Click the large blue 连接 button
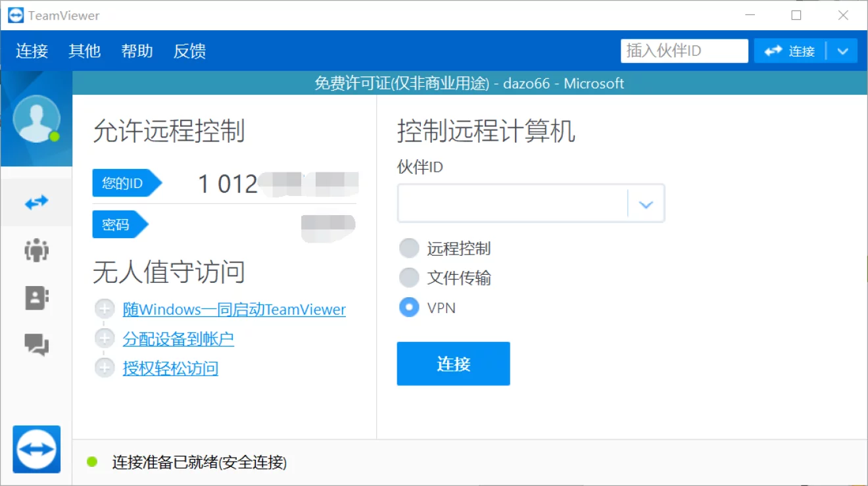 453,364
